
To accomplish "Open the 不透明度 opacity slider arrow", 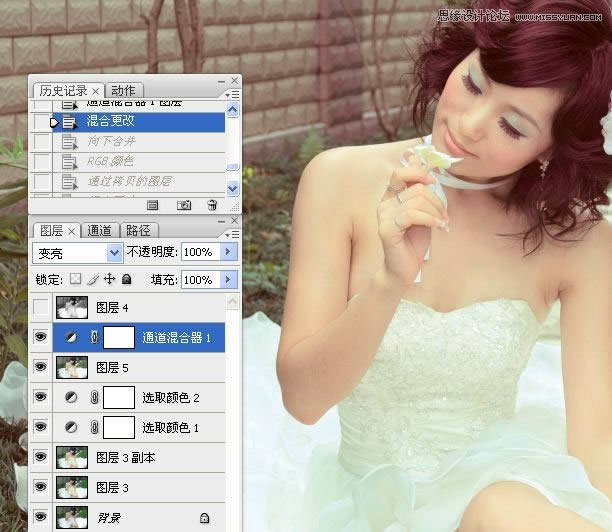I will (x=228, y=252).
